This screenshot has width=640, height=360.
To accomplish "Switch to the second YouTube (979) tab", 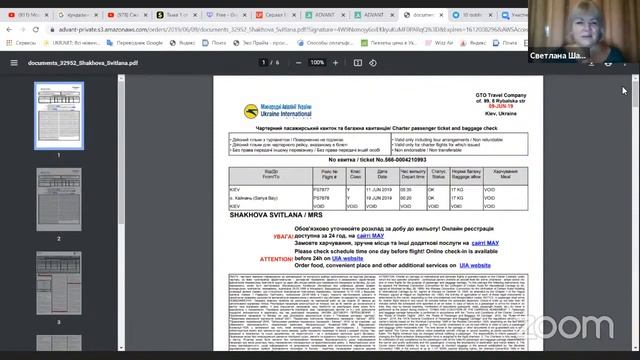I will 126,15.
